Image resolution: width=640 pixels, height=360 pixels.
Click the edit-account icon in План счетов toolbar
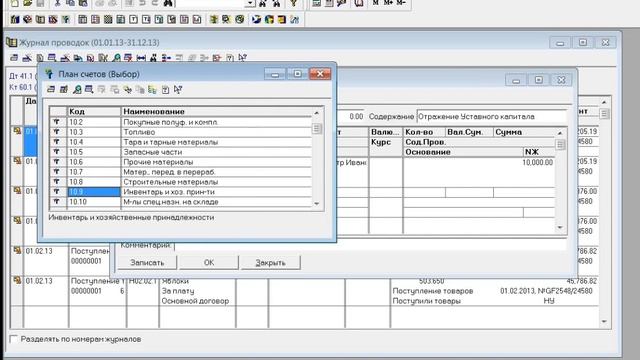(64, 89)
